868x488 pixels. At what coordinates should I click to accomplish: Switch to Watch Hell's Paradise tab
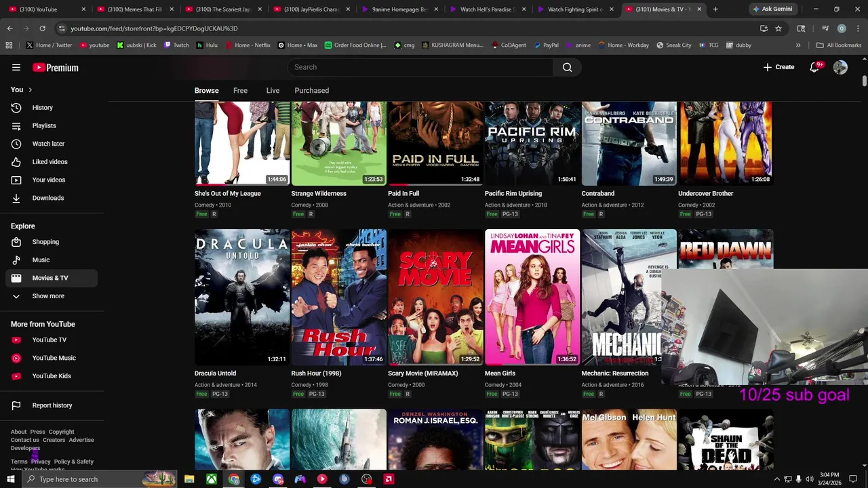point(487,9)
